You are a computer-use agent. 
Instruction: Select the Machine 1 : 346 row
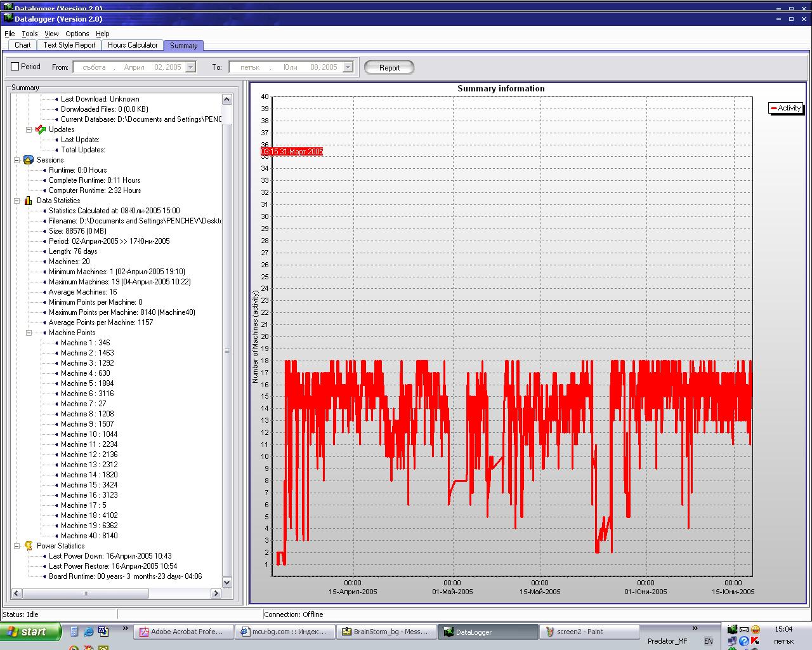[85, 343]
